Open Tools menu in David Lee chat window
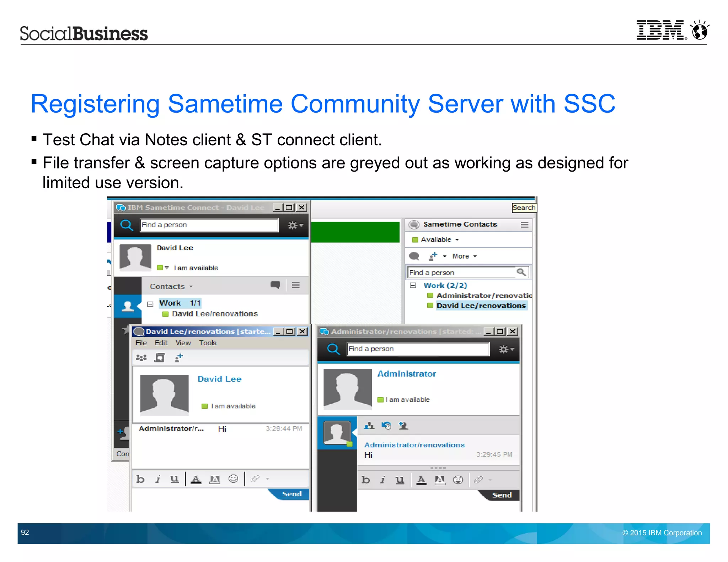Screen dimensions: 728x562 208,343
